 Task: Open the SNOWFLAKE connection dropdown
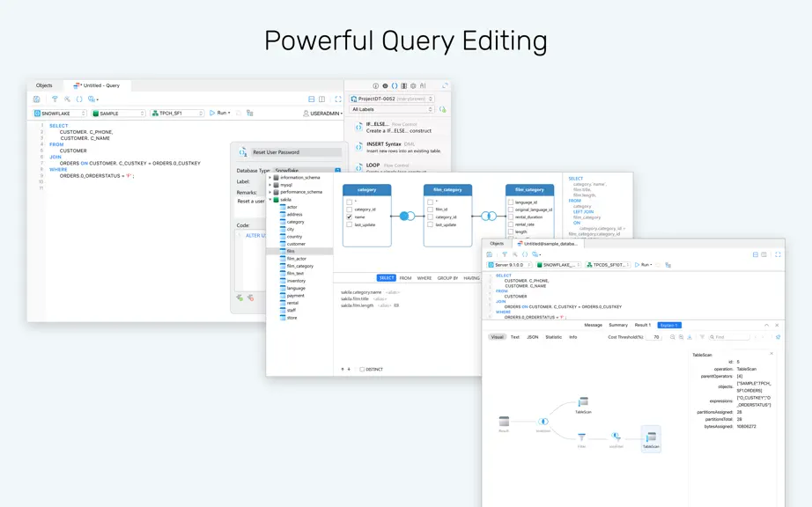pos(60,113)
